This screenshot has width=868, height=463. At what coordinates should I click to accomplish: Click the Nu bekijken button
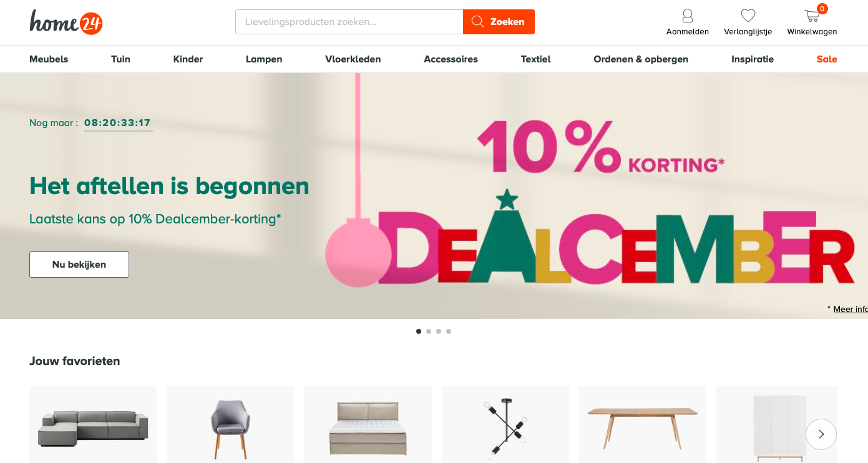coord(79,265)
